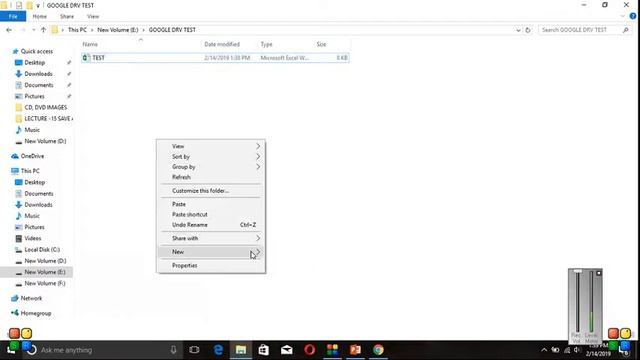Open File Explorer taskbar icon

pyautogui.click(x=241, y=350)
